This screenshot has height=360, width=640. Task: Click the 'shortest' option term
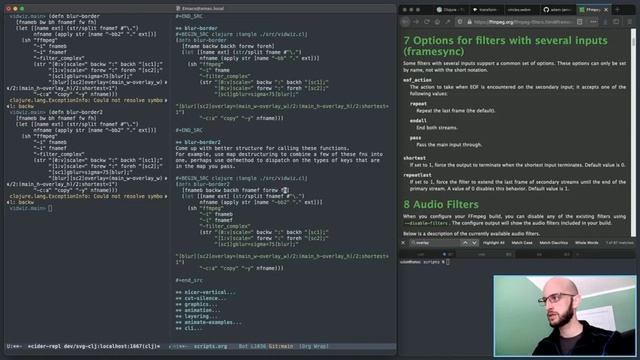pyautogui.click(x=414, y=158)
